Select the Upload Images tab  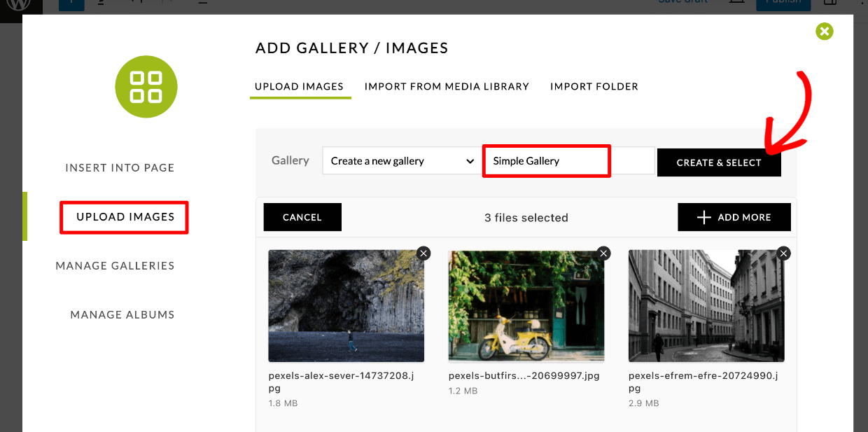coord(300,86)
